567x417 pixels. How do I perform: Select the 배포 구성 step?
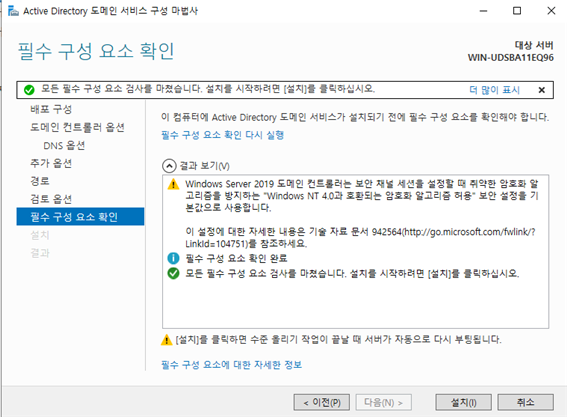click(x=51, y=109)
